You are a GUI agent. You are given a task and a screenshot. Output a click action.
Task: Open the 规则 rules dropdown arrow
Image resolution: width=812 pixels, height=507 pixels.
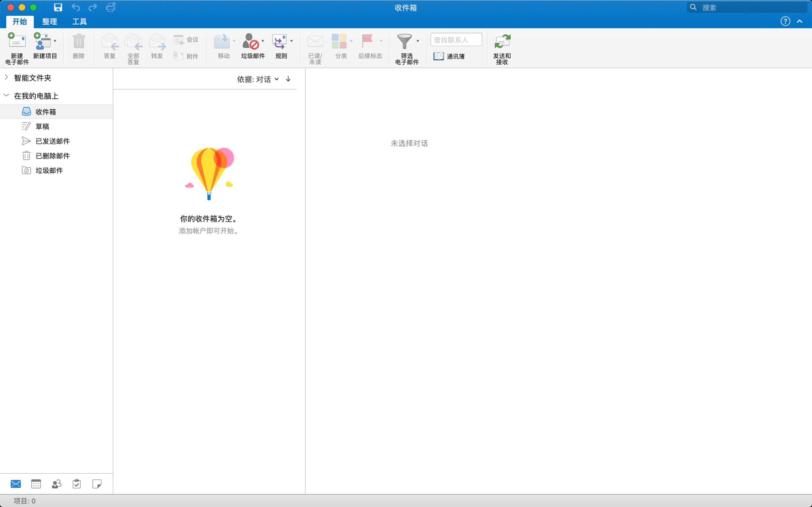tap(291, 40)
